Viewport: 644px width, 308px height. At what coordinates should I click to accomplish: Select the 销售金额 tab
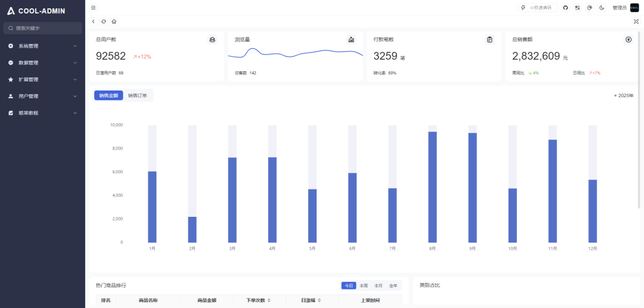coord(109,95)
